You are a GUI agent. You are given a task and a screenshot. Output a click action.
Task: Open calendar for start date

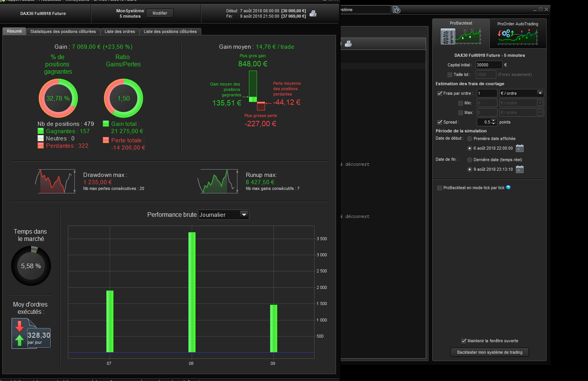[520, 148]
